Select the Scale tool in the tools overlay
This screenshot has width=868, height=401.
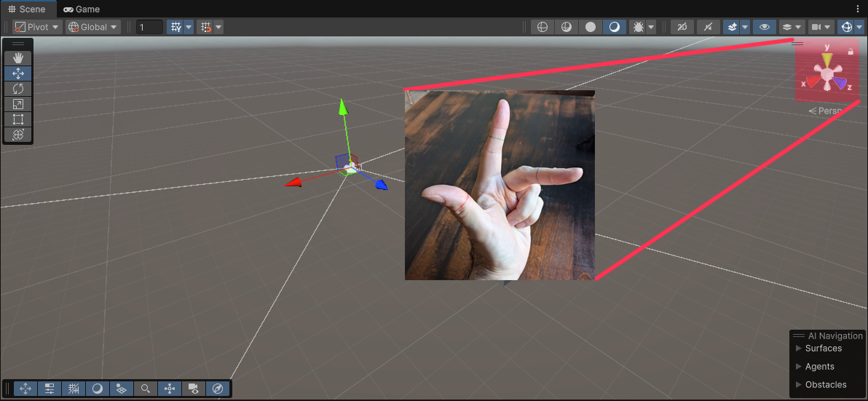coord(18,104)
